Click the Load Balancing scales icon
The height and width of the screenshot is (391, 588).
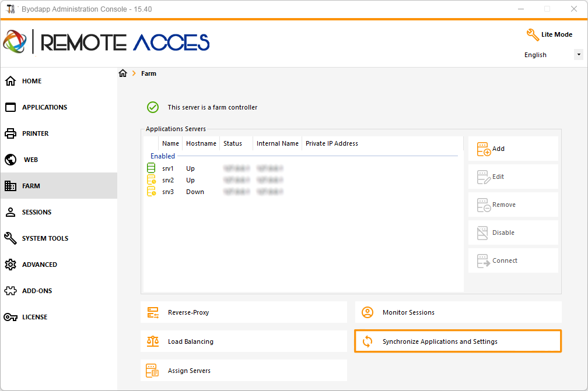pyautogui.click(x=153, y=341)
